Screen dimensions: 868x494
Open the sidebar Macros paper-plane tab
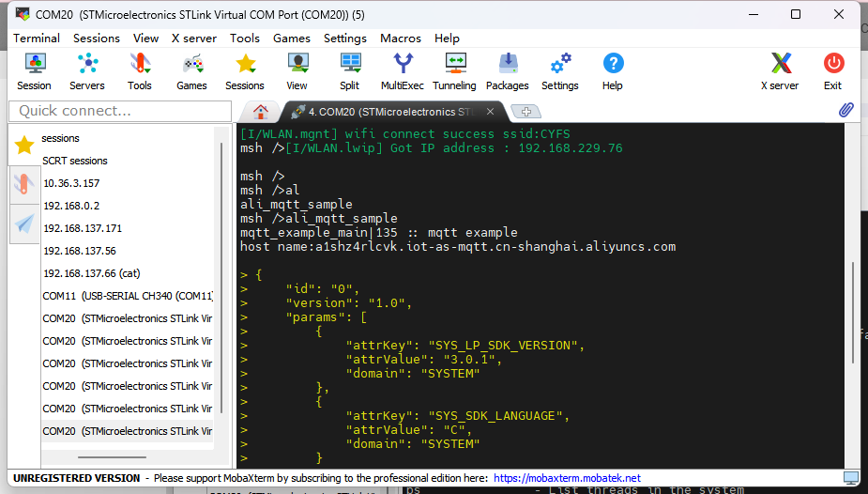24,224
